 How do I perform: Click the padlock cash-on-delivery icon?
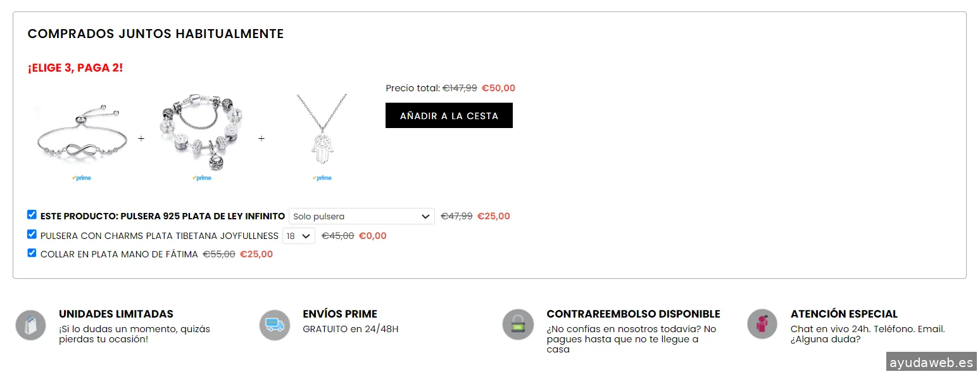(x=518, y=325)
